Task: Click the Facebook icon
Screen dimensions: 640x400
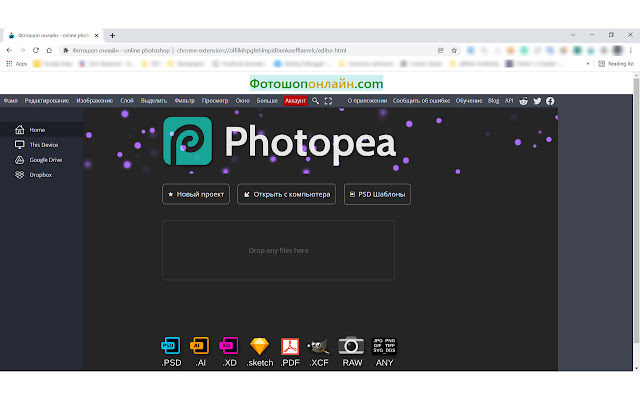Action: [550, 101]
